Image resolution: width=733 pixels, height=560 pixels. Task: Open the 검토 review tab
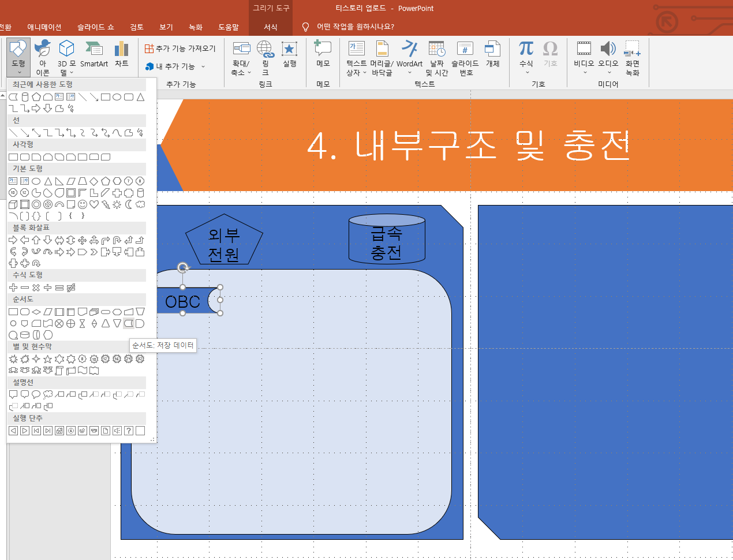(x=137, y=27)
